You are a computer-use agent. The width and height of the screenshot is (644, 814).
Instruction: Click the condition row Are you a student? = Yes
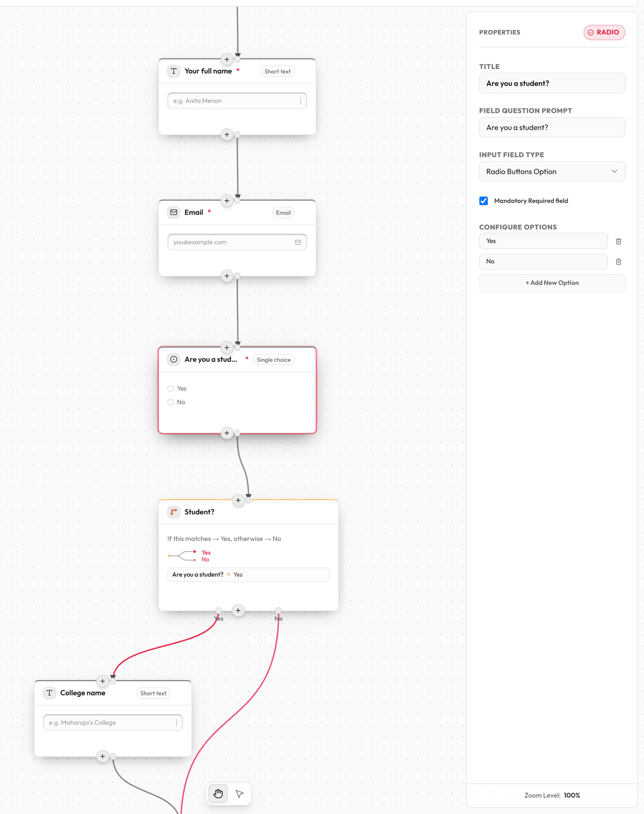pos(248,575)
